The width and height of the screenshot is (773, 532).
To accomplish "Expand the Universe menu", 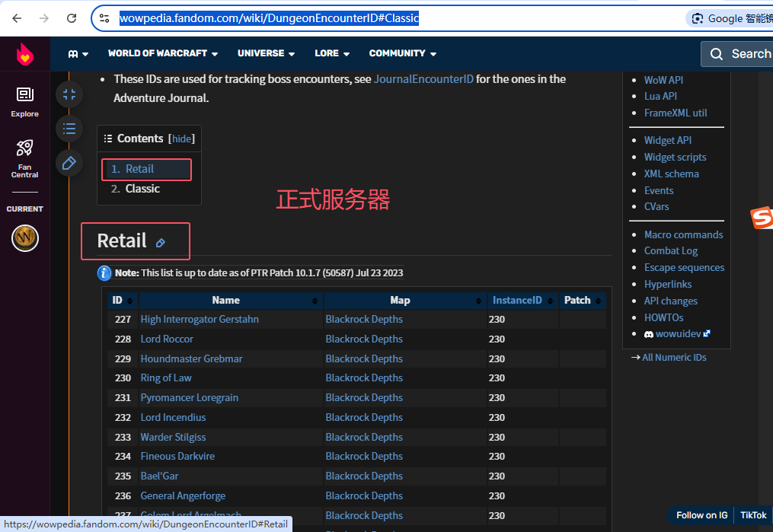I will click(266, 53).
